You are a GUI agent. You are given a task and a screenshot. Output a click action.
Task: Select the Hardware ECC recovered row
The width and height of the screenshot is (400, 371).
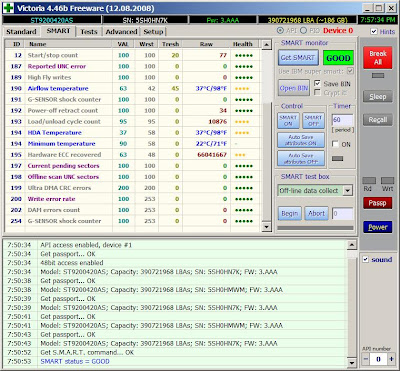click(x=133, y=155)
